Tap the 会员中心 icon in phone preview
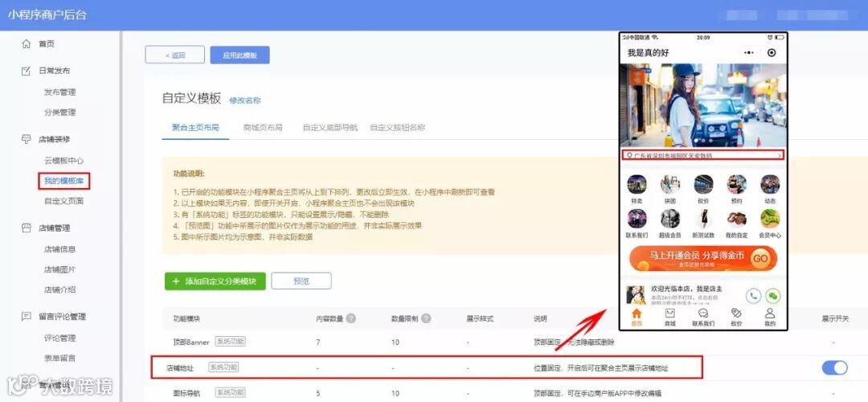The height and width of the screenshot is (402, 868). point(769,219)
